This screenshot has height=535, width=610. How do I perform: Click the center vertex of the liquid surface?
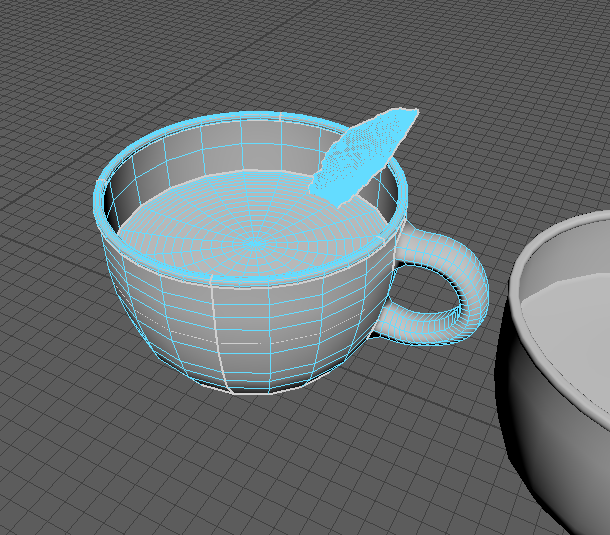254,244
